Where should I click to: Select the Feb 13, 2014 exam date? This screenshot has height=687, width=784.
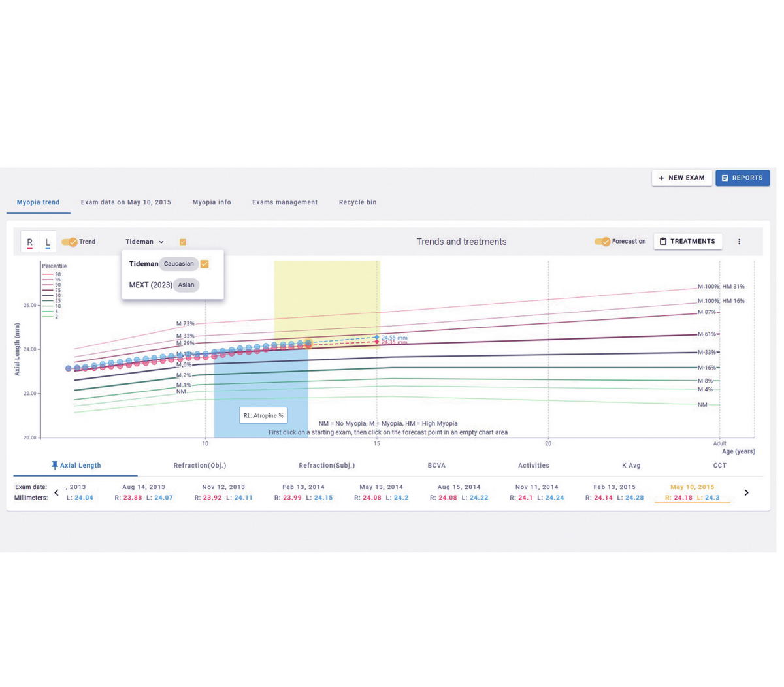[303, 487]
